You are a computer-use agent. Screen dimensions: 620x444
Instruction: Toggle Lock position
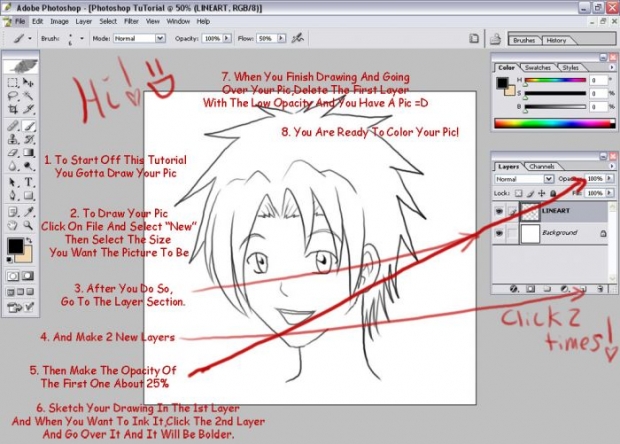[x=542, y=193]
